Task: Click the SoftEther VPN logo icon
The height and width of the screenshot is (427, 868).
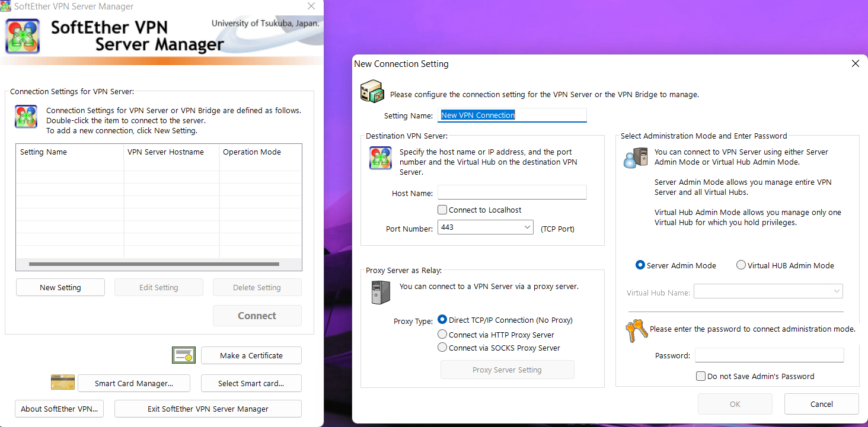Action: pos(22,36)
